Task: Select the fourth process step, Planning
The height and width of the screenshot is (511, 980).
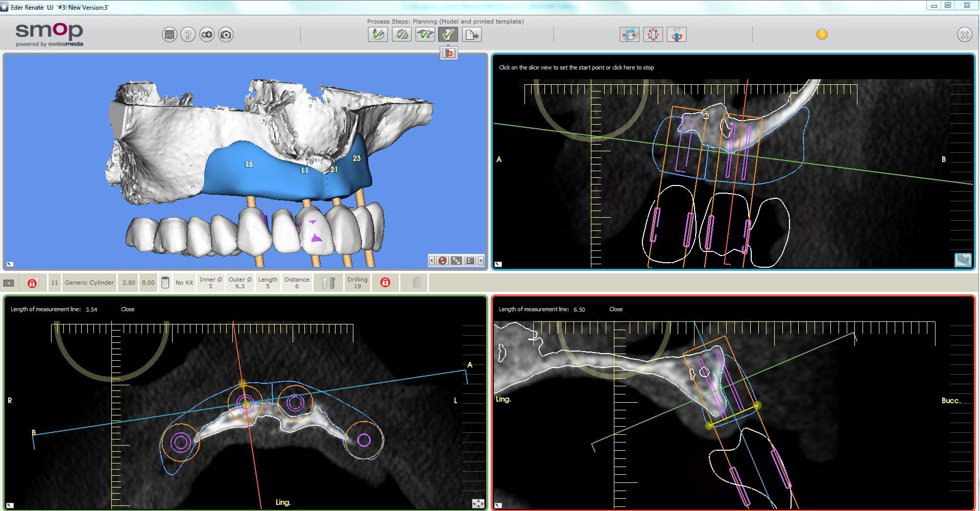Action: [448, 35]
